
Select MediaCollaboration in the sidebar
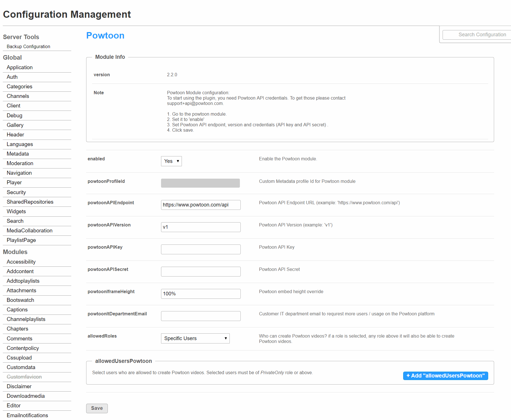30,231
